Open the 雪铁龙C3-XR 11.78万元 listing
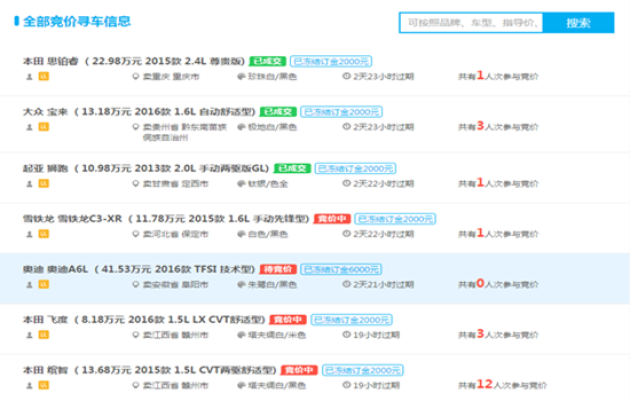630x401 pixels. pos(166,219)
